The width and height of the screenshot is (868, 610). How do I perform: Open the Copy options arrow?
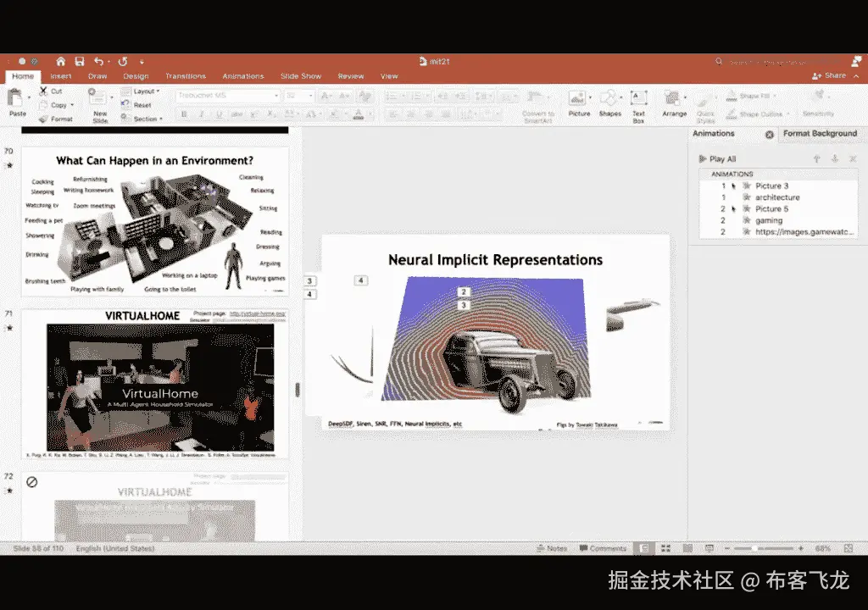click(x=72, y=105)
